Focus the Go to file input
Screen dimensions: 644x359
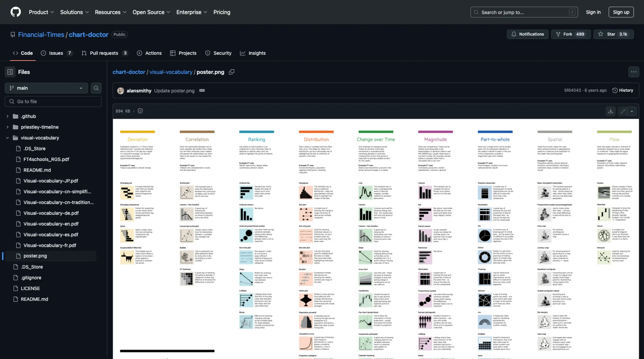point(53,101)
